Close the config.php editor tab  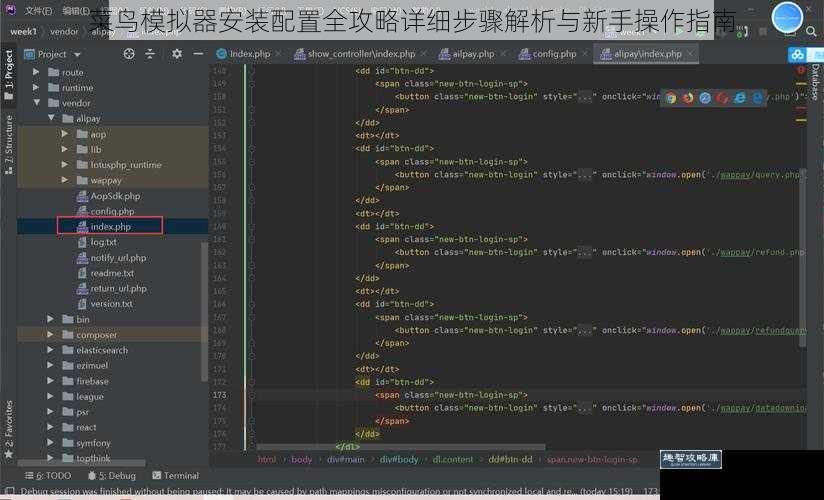[x=584, y=54]
